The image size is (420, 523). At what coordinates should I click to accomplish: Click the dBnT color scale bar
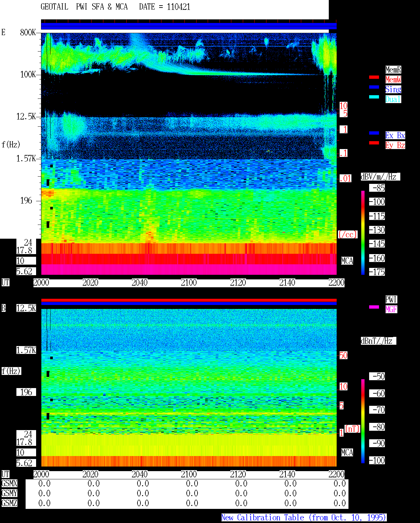click(x=363, y=421)
